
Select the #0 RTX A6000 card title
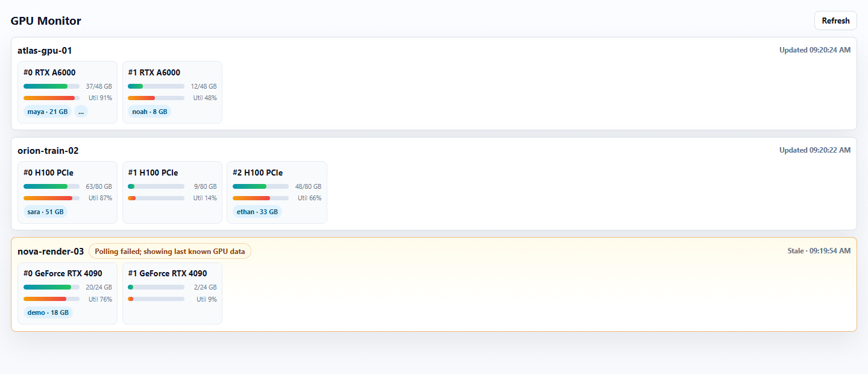click(x=49, y=72)
